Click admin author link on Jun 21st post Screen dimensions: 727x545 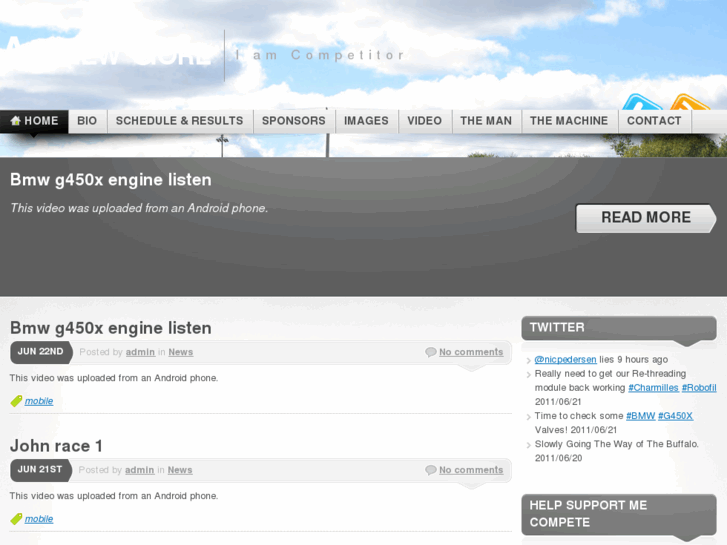(x=139, y=470)
